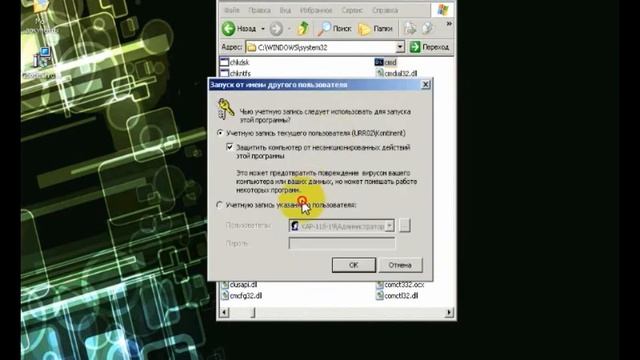
Task: Click the C:\WINDOWS\system32 address field
Action: (x=325, y=47)
